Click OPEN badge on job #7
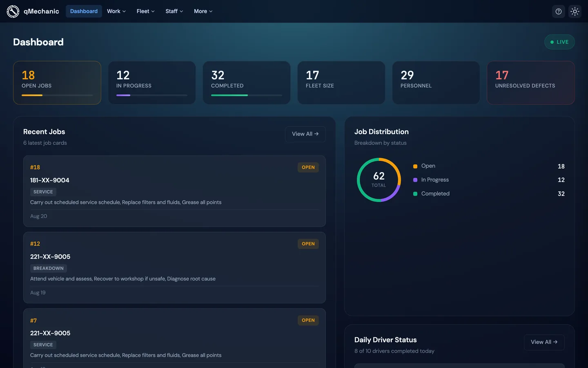Viewport: 588px width, 368px height. (x=308, y=320)
